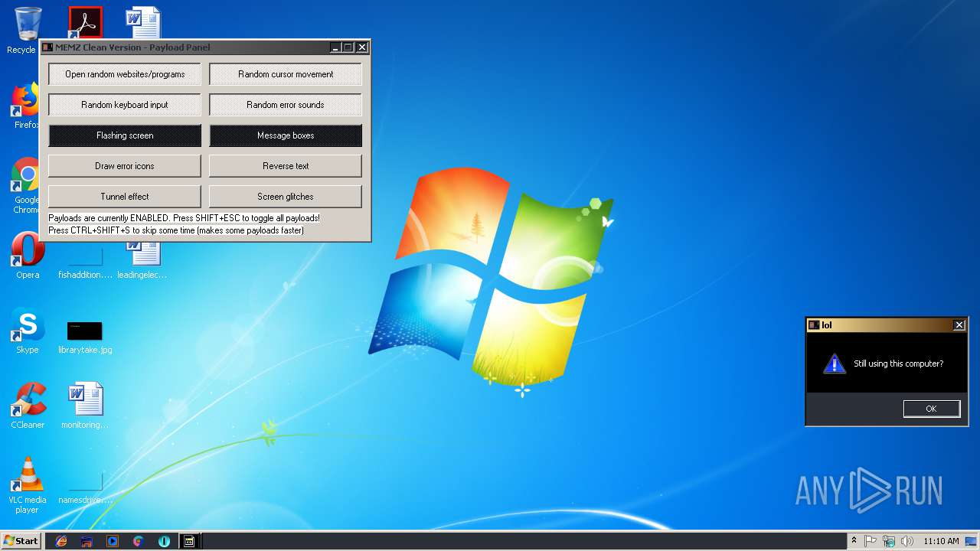Toggle the Random keyboard input payload
The height and width of the screenshot is (551, 980).
(125, 105)
